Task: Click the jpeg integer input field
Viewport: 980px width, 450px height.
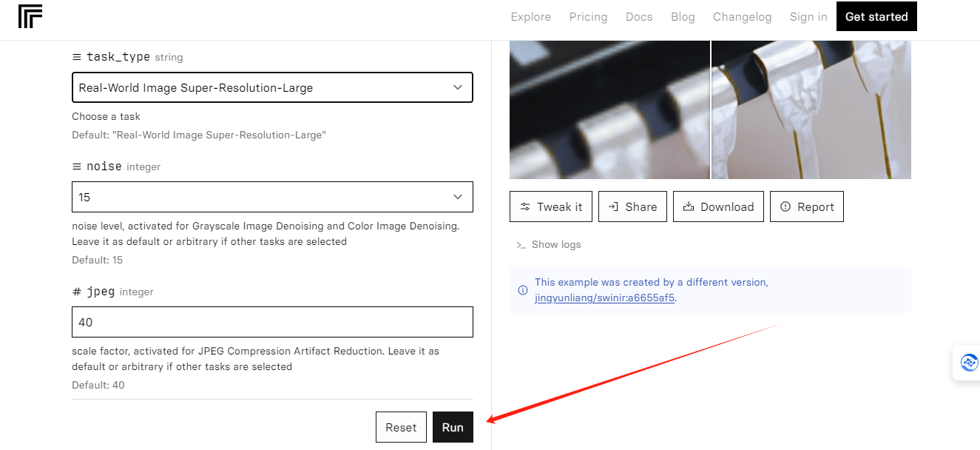Action: 272,322
